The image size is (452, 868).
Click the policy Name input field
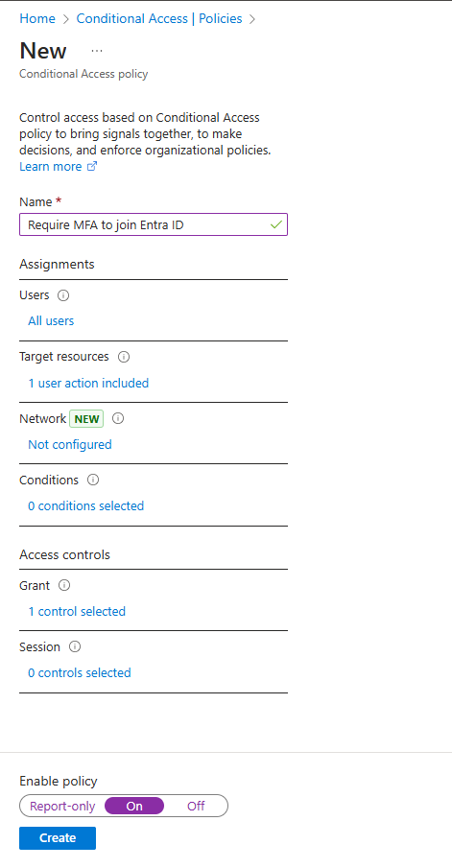(x=154, y=224)
